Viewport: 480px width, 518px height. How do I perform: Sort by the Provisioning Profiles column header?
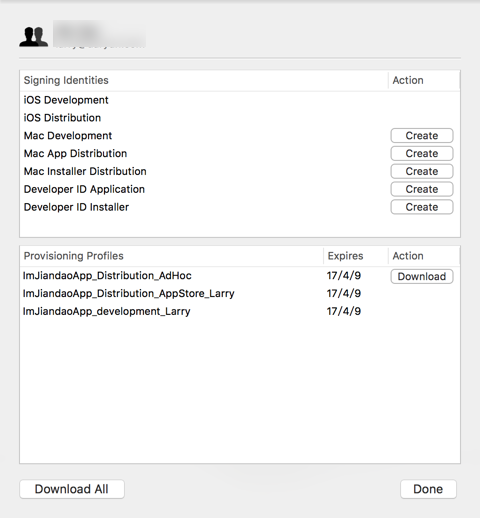pyautogui.click(x=171, y=256)
